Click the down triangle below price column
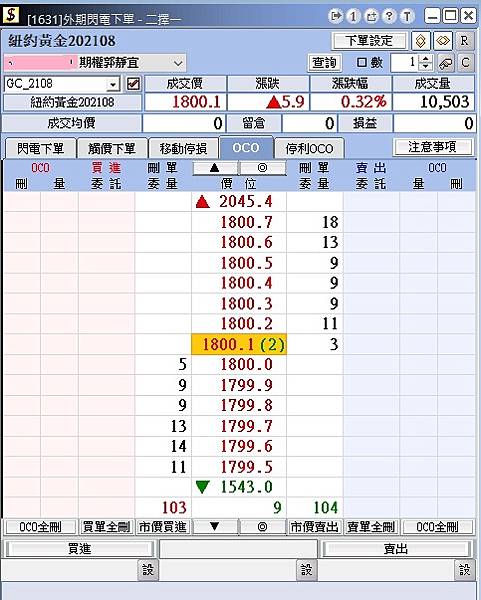This screenshot has width=481, height=600. 215,527
